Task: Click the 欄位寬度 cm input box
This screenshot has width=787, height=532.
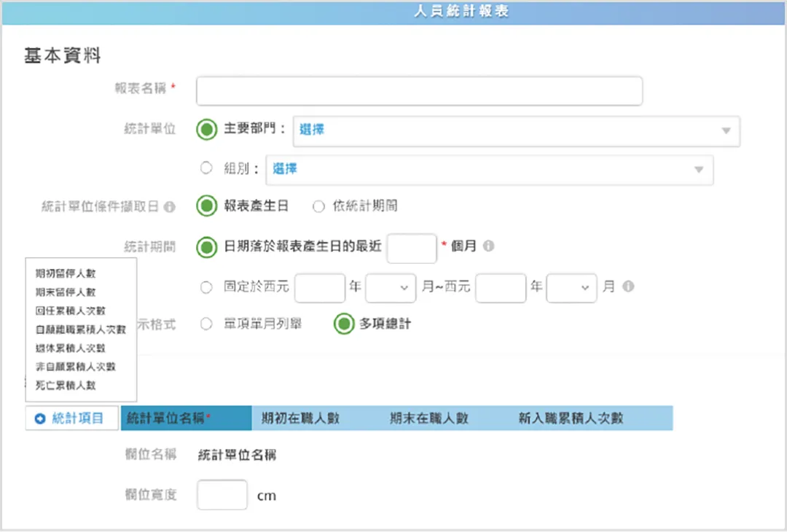Action: point(222,494)
